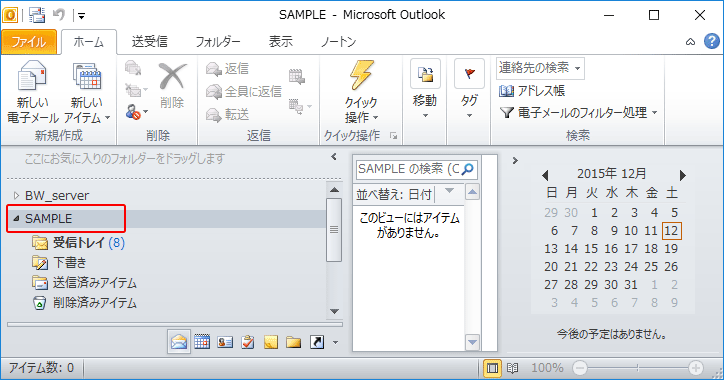The height and width of the screenshot is (380, 724).
Task: Click the 転送 forward button
Action: tap(227, 114)
